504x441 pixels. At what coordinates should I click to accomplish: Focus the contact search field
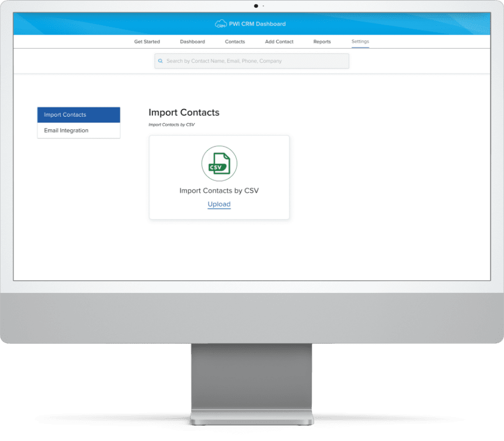click(251, 61)
